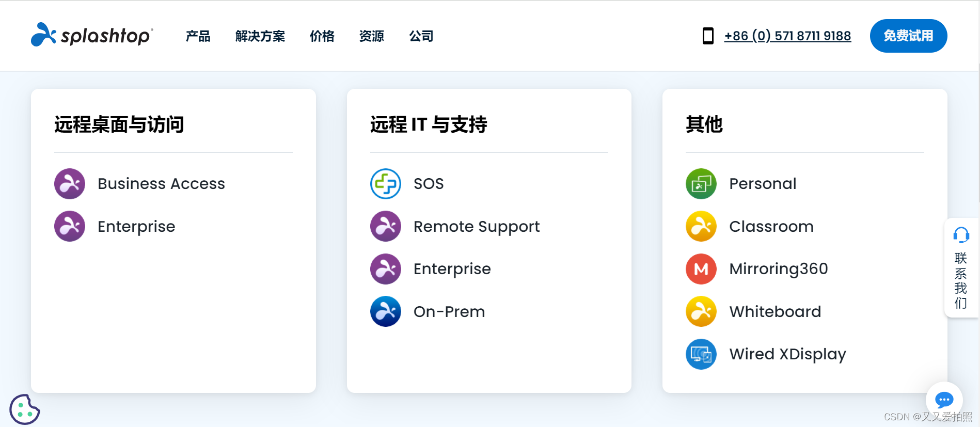The height and width of the screenshot is (427, 980).
Task: Open Enterprise link under 远程 IT 与支持
Action: [452, 269]
